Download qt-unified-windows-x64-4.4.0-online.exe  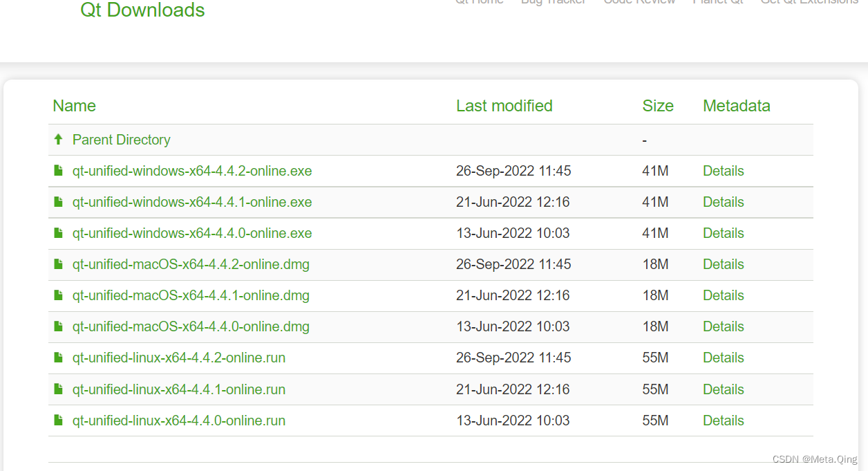coord(192,233)
